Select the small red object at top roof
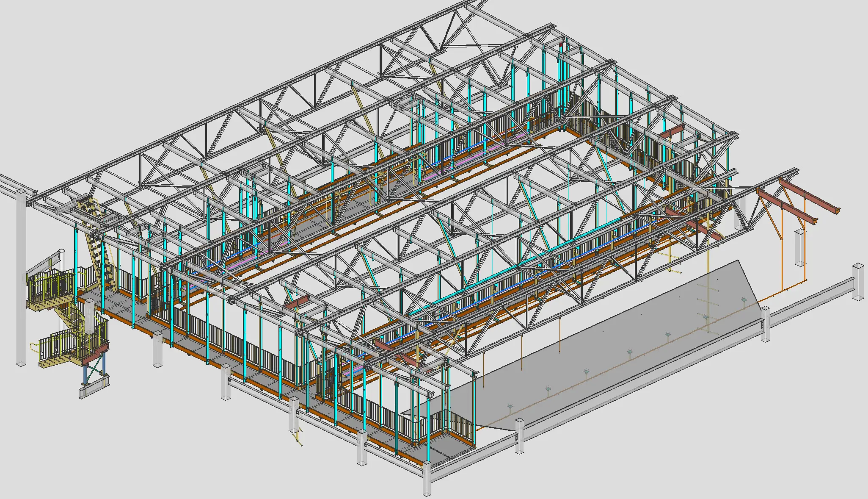The height and width of the screenshot is (499, 868). pos(562,44)
